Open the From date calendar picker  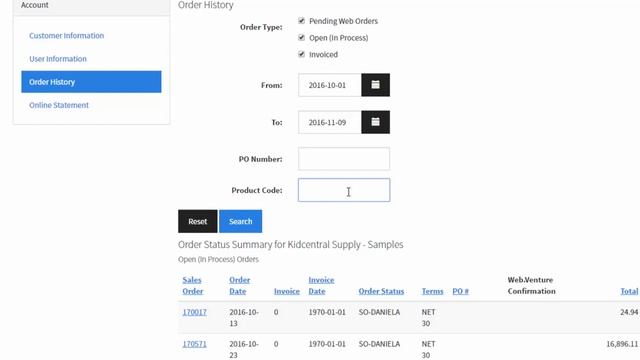tap(375, 85)
